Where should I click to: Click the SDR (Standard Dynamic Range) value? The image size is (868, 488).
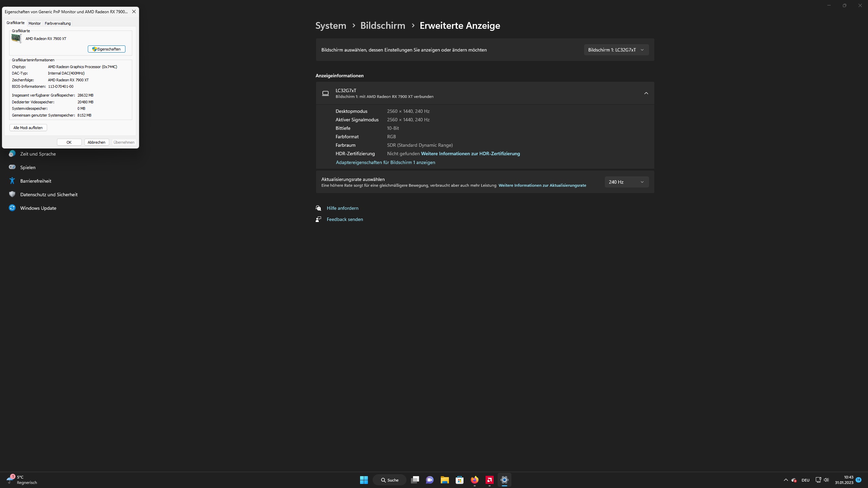(420, 145)
